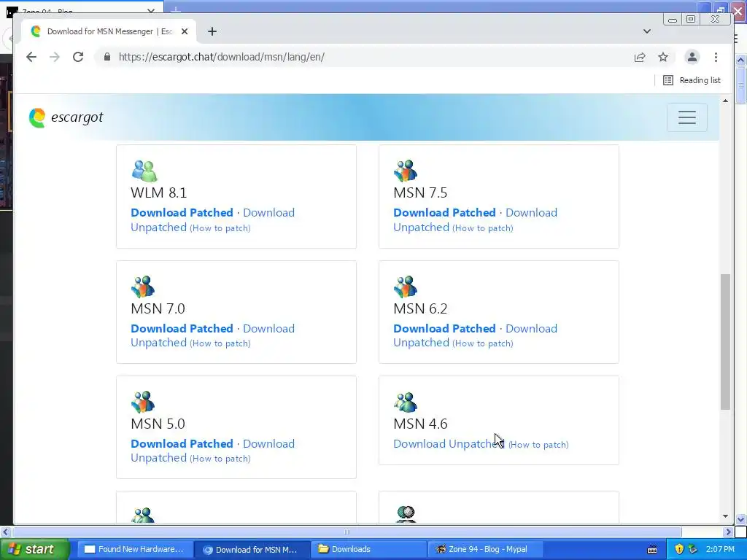Image resolution: width=747 pixels, height=560 pixels.
Task: Click the 2:07 PM clock
Action: pos(720,550)
